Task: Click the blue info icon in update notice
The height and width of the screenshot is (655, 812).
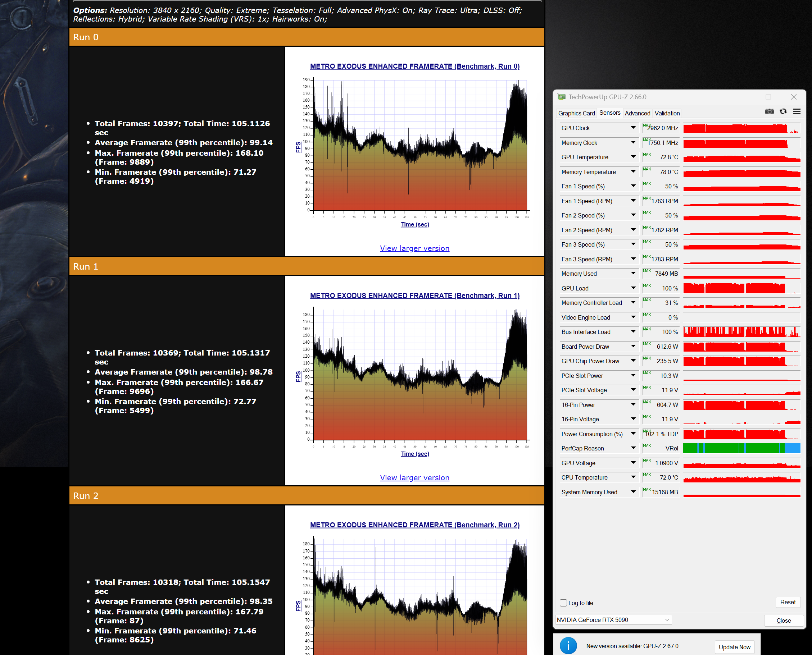Action: [x=568, y=646]
